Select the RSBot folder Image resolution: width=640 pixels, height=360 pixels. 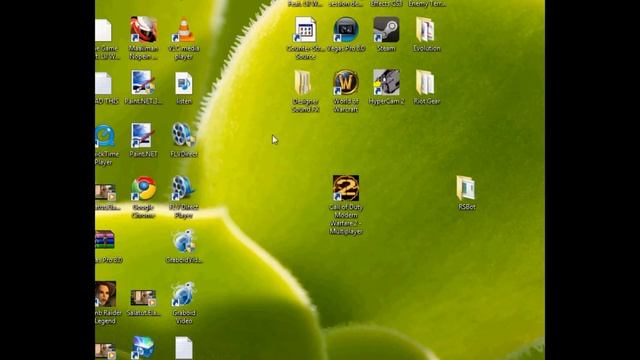pos(466,188)
